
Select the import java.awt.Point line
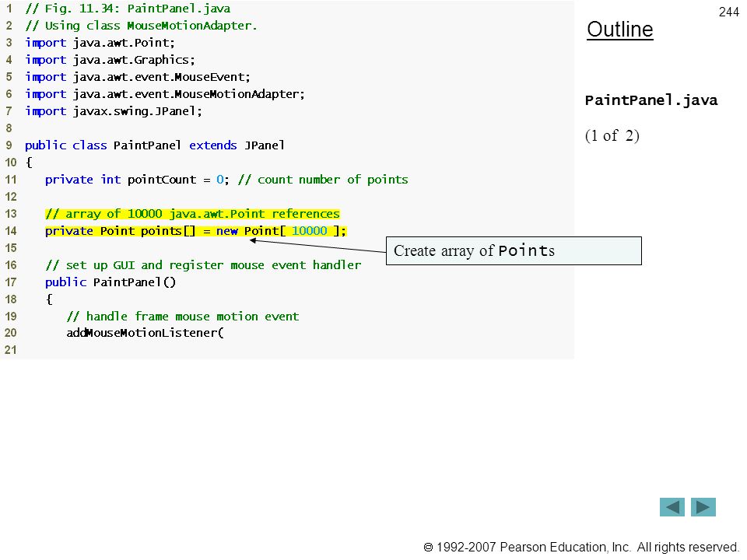coord(100,43)
